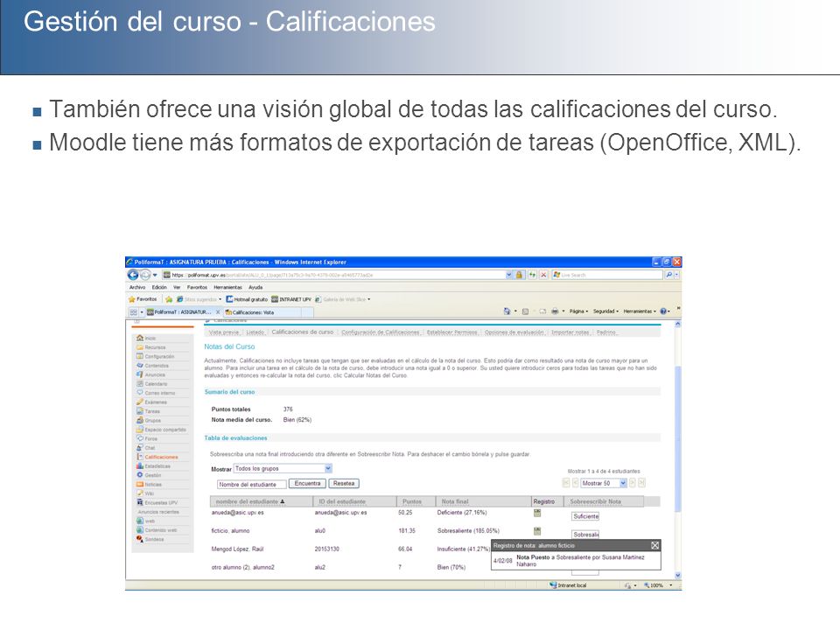Open the Archivo menu

pyautogui.click(x=137, y=288)
